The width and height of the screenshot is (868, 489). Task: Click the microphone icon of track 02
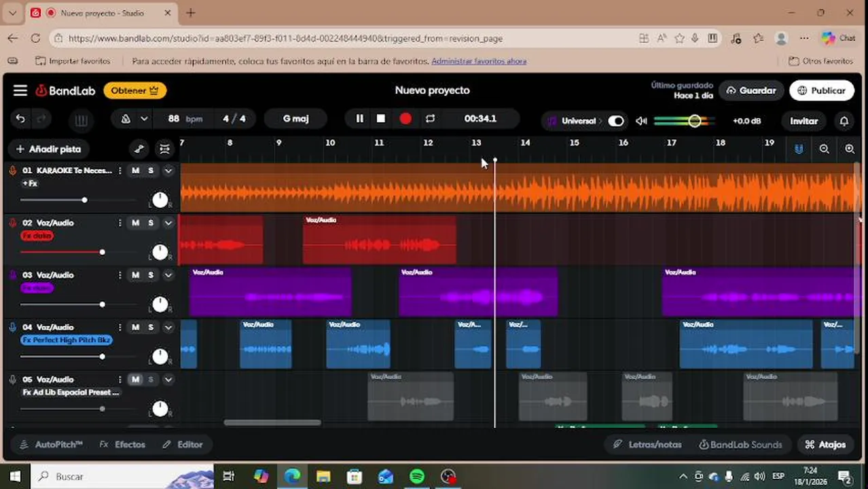pyautogui.click(x=12, y=223)
